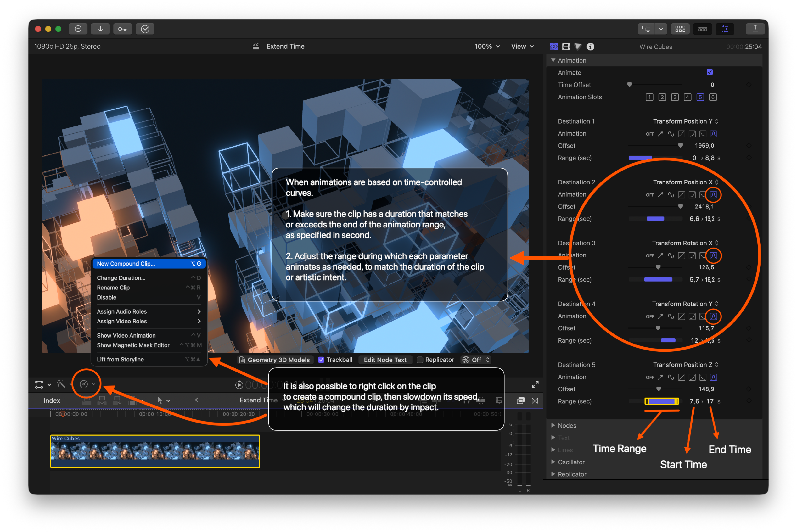797x532 pixels.
Task: Choose sine wave animation for Destination 2
Action: coord(671,195)
